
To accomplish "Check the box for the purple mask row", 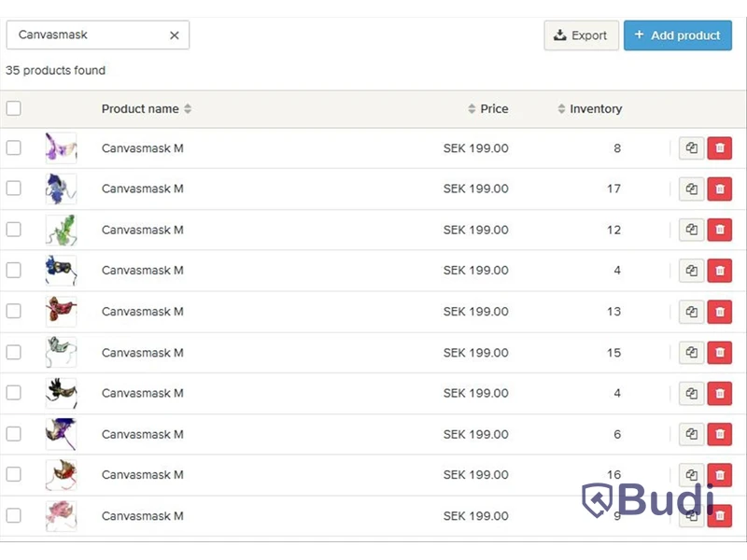I will tap(13, 147).
